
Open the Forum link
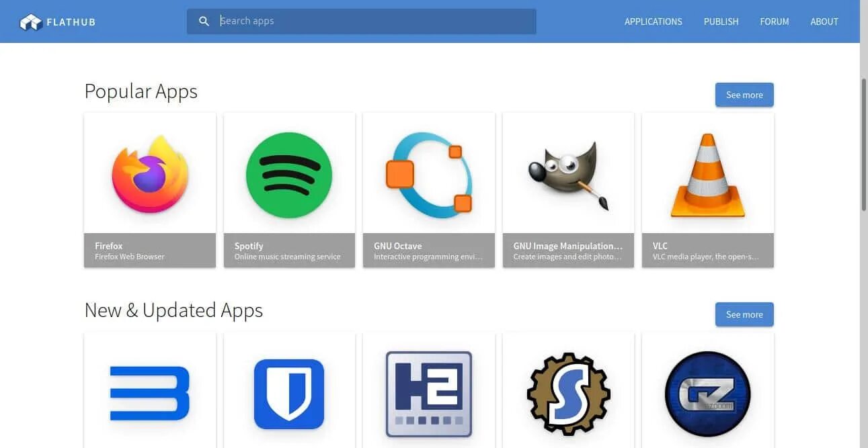(775, 21)
